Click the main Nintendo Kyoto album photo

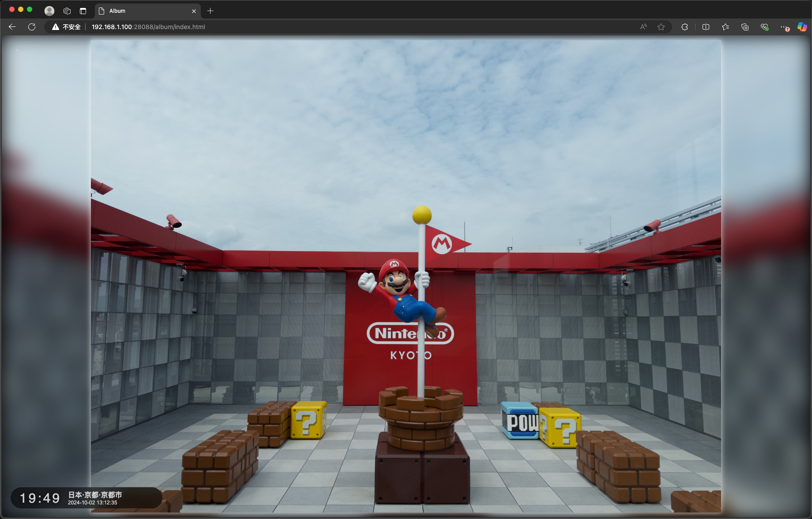point(406,276)
